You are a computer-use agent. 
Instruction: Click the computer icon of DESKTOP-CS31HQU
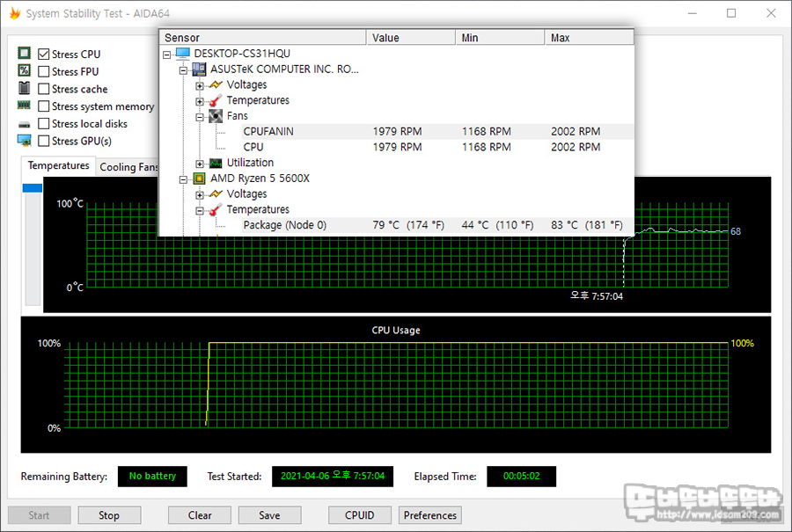(183, 53)
